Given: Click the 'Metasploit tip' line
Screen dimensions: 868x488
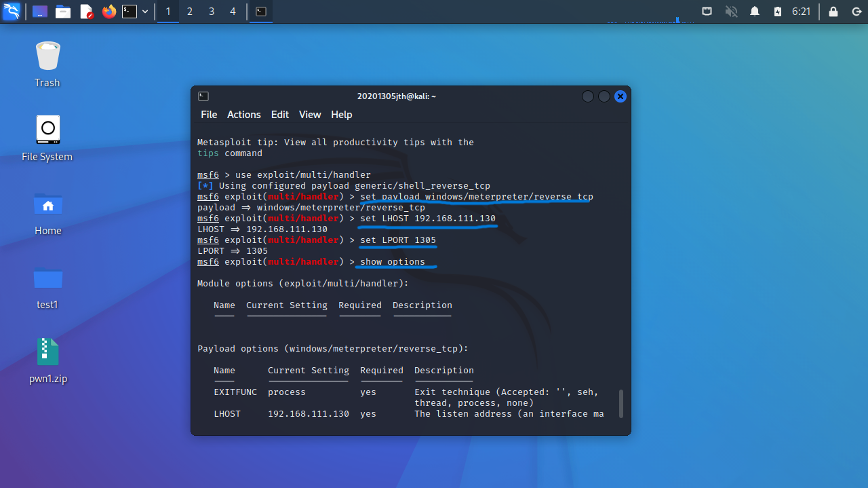Looking at the screenshot, I should (336, 143).
